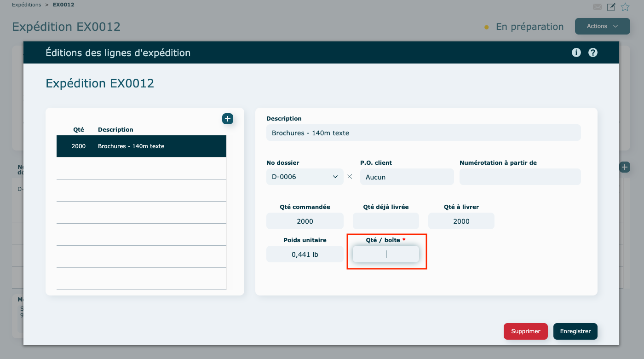Click the Qté / boîte input field
The height and width of the screenshot is (359, 644).
385,254
